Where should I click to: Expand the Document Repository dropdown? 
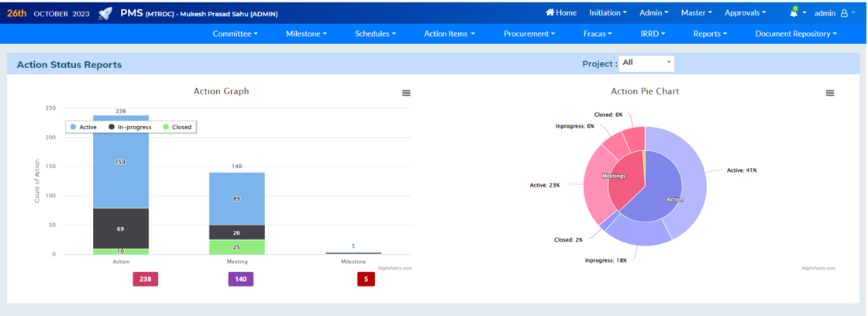tap(796, 34)
